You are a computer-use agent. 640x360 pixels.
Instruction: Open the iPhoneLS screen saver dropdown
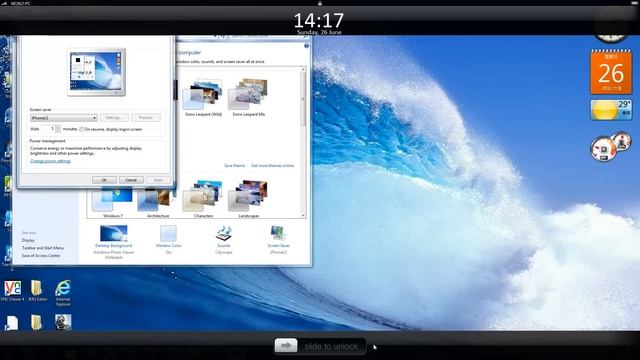pyautogui.click(x=64, y=118)
